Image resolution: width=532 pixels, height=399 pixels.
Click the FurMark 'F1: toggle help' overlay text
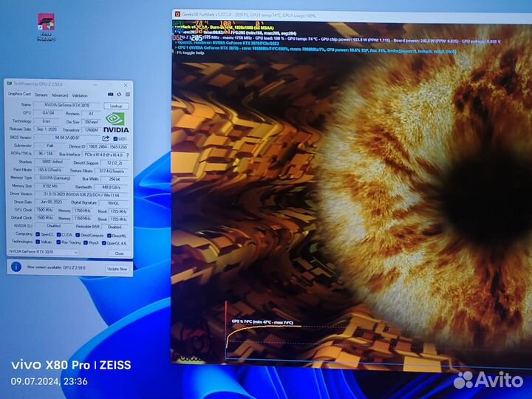(190, 53)
